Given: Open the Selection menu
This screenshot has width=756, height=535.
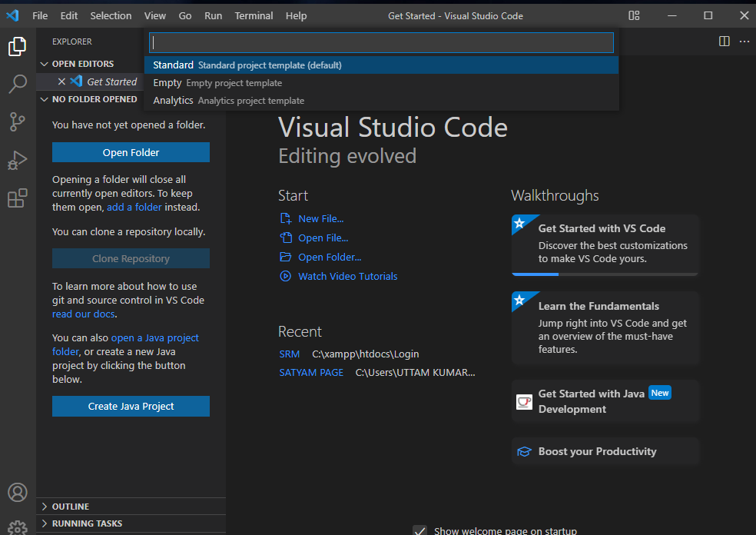Looking at the screenshot, I should coord(111,16).
